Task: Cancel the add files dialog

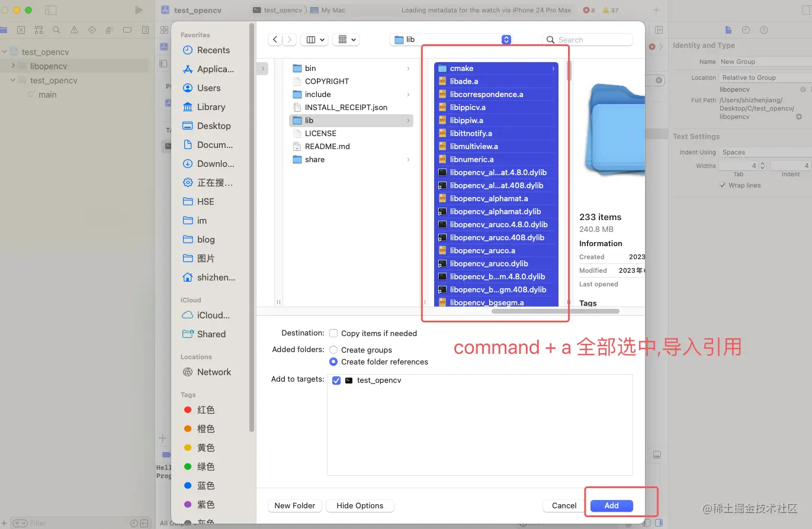Action: pos(564,505)
